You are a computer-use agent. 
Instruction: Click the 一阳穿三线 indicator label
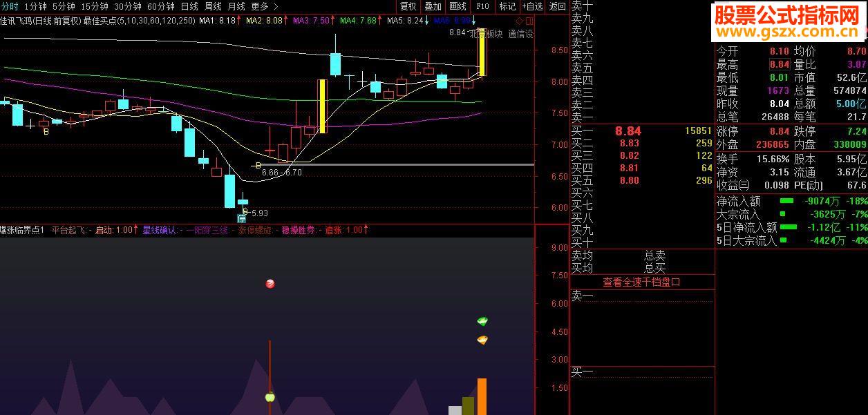[x=207, y=230]
